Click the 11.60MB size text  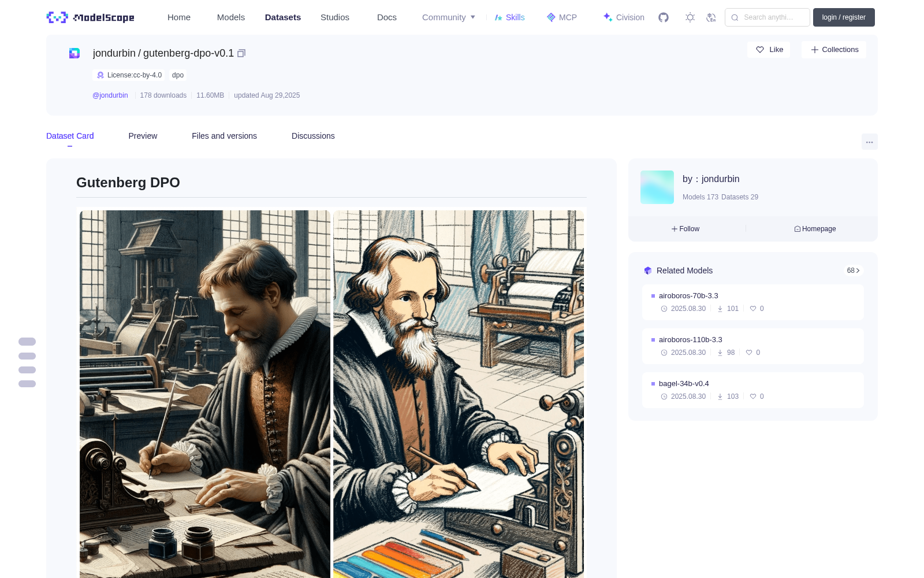pyautogui.click(x=210, y=95)
